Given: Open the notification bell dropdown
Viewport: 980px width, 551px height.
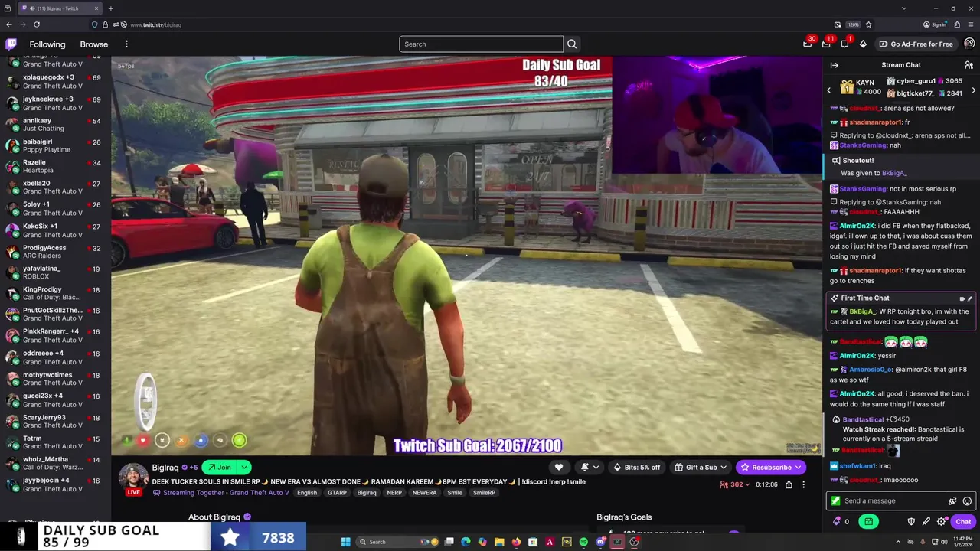Looking at the screenshot, I should click(588, 468).
